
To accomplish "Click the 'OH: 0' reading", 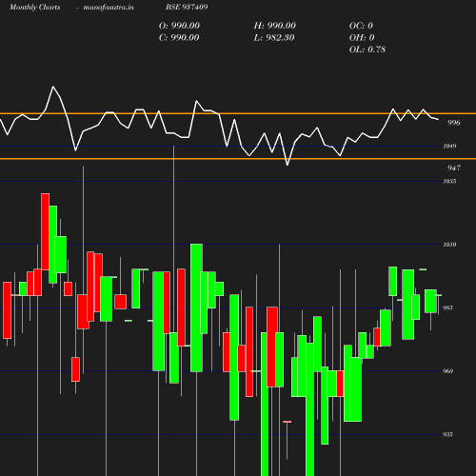I will coord(362,38).
